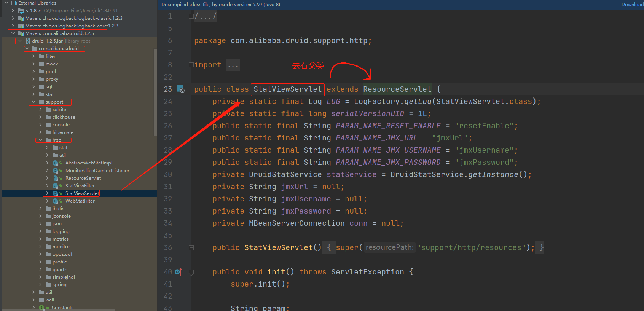Screen dimensions: 644x311
Task: Collapse the http folder
Action: click(x=40, y=140)
